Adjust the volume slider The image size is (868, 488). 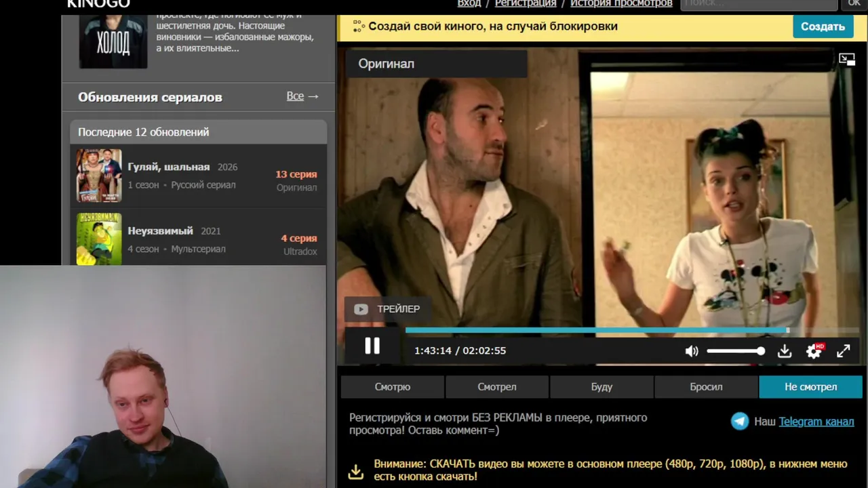736,351
